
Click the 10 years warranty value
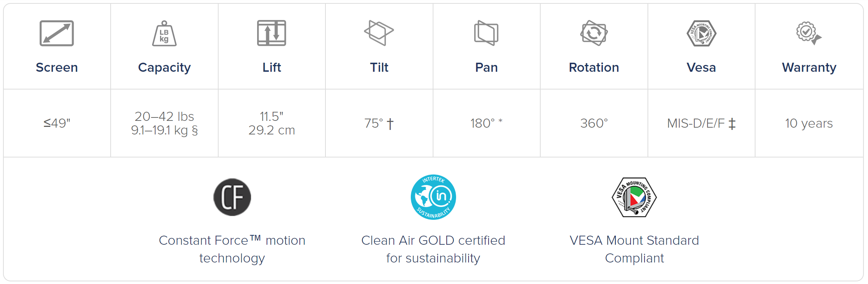[x=809, y=123]
